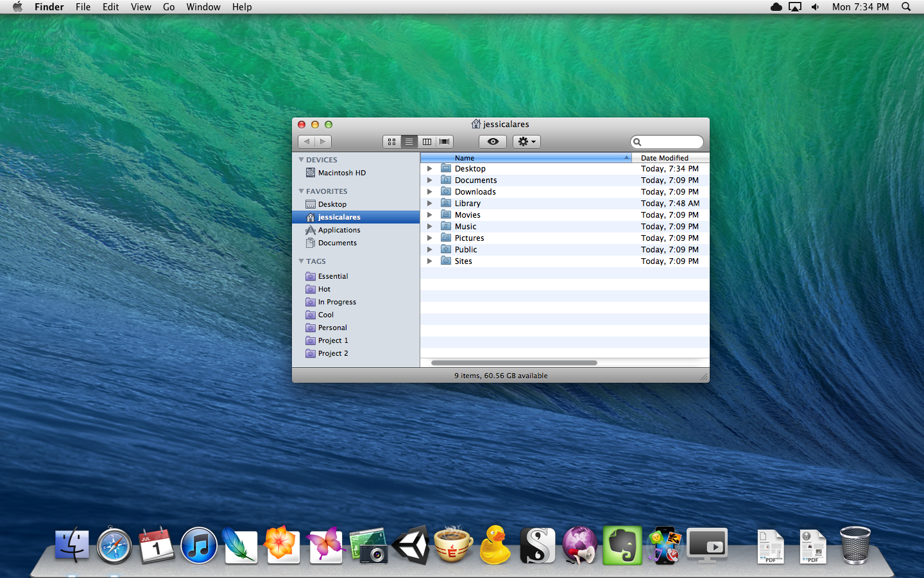Open the Trash in the Dock
Screen dimensions: 924x578
(x=855, y=546)
